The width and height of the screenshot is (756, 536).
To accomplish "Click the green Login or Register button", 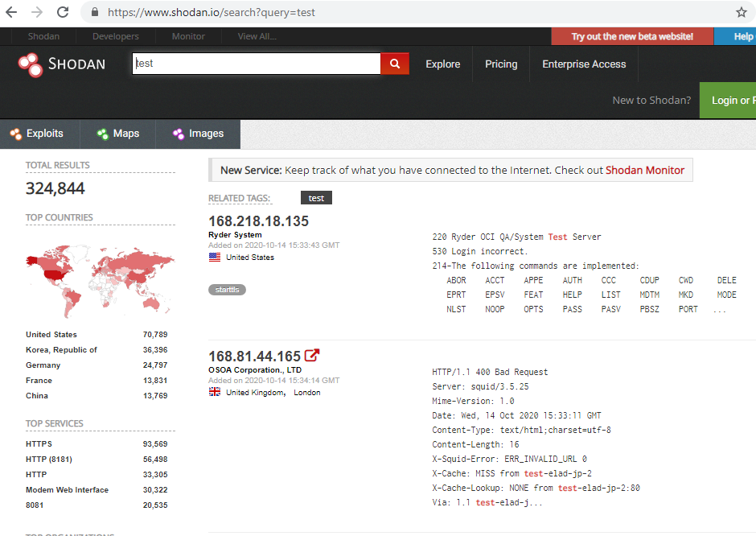I will 728,101.
